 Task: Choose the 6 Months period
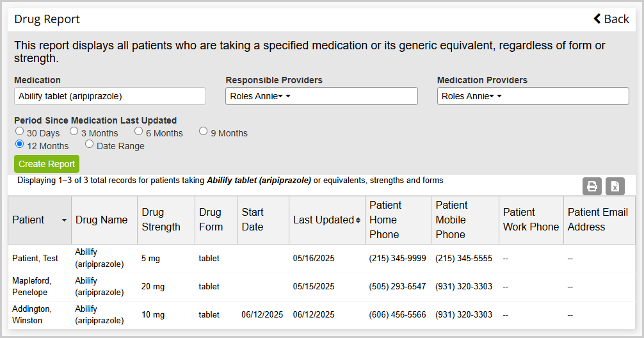(x=138, y=131)
